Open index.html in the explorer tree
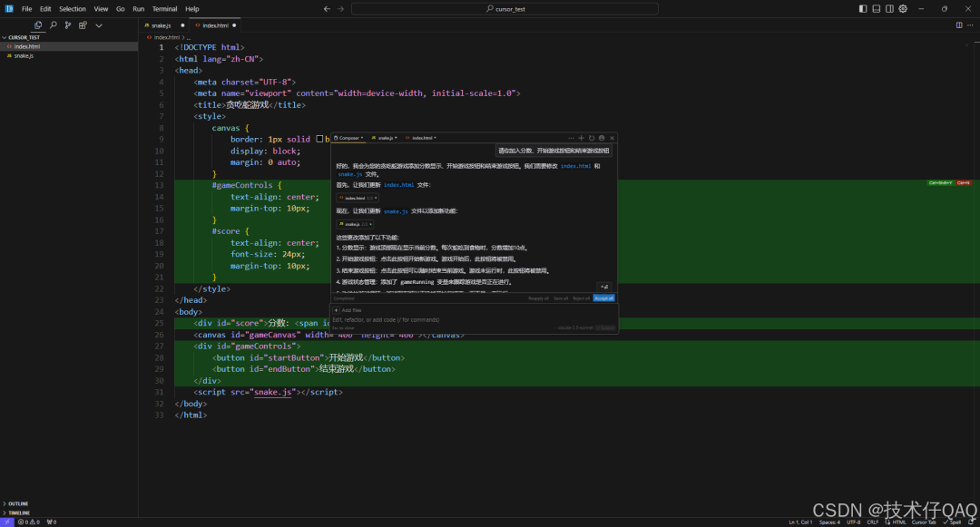This screenshot has width=980, height=527. 69,47
